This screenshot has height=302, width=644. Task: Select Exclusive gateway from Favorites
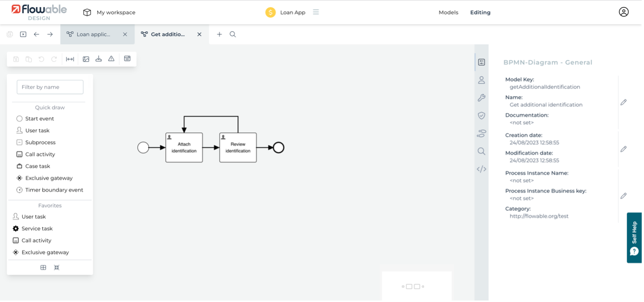coord(47,252)
